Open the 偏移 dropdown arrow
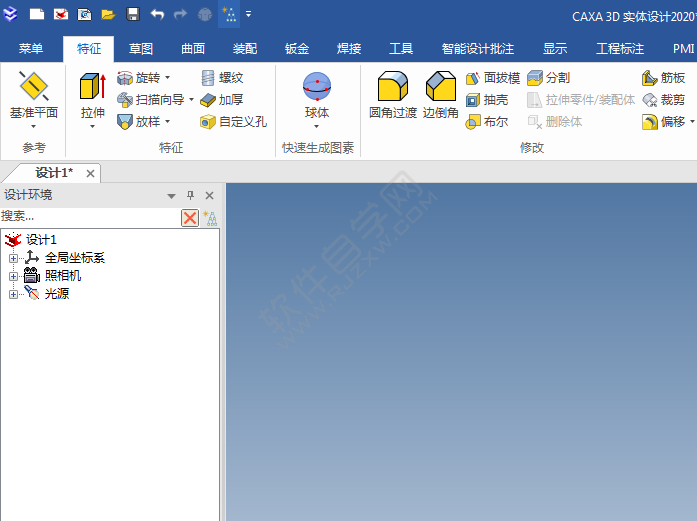The height and width of the screenshot is (521, 697). tap(692, 121)
